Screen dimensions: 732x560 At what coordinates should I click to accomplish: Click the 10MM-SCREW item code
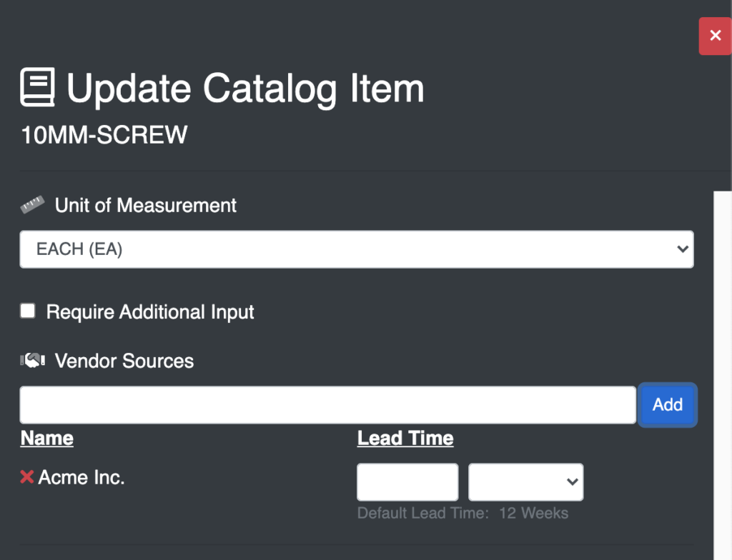(104, 135)
